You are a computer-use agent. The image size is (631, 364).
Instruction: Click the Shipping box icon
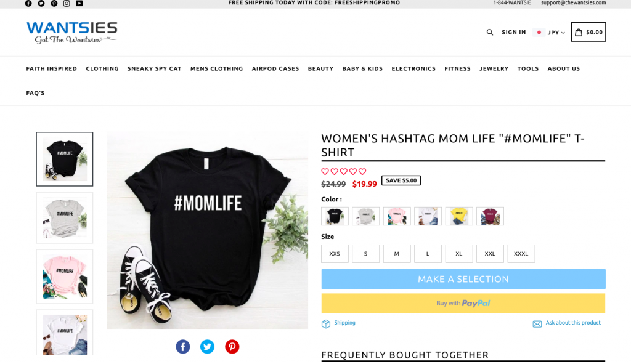pyautogui.click(x=325, y=324)
